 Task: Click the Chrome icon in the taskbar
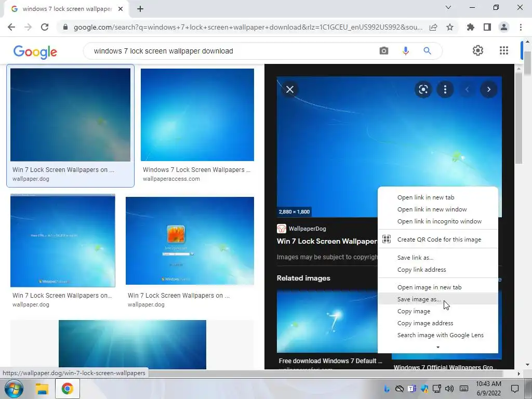68,389
